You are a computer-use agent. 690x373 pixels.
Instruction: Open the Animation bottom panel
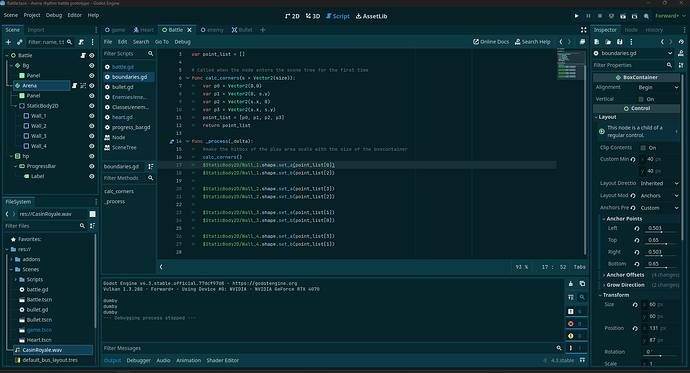pyautogui.click(x=188, y=360)
